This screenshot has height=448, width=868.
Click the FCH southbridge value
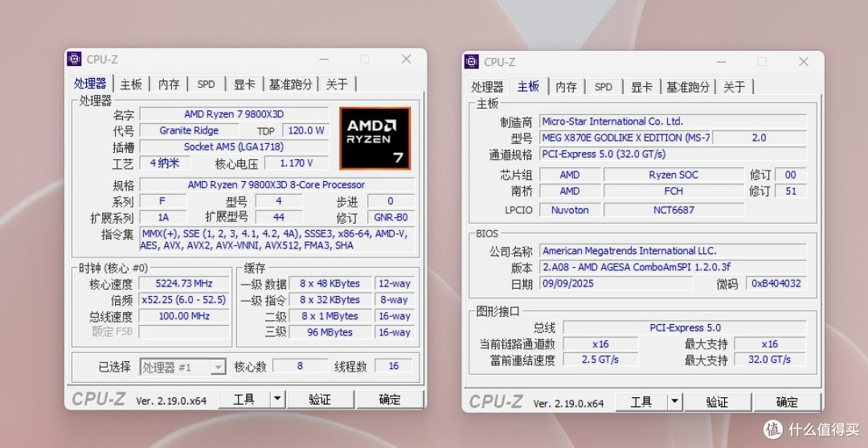(x=674, y=191)
